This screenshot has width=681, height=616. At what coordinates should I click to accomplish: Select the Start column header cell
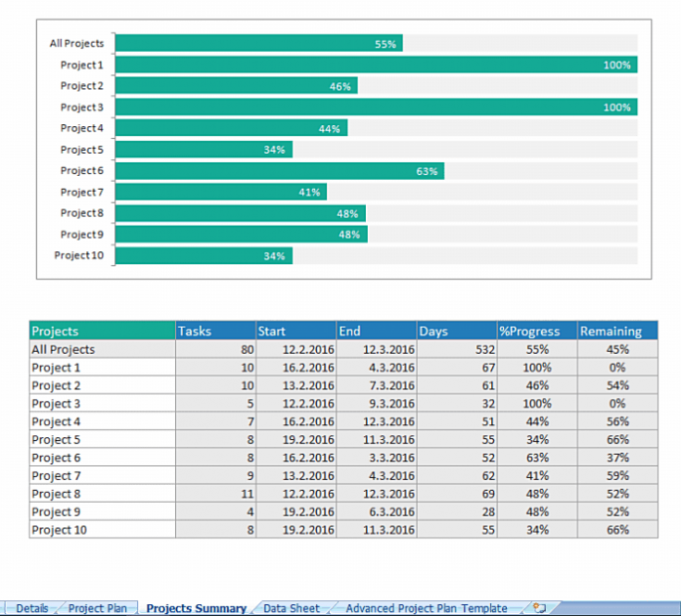(x=295, y=331)
